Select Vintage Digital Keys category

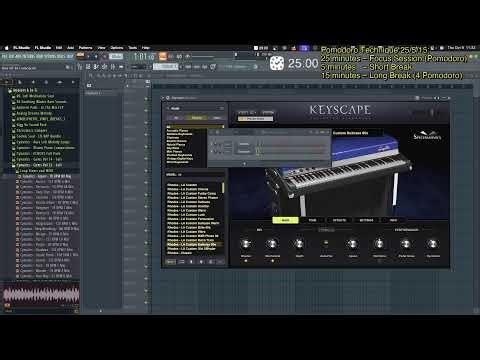click(180, 158)
